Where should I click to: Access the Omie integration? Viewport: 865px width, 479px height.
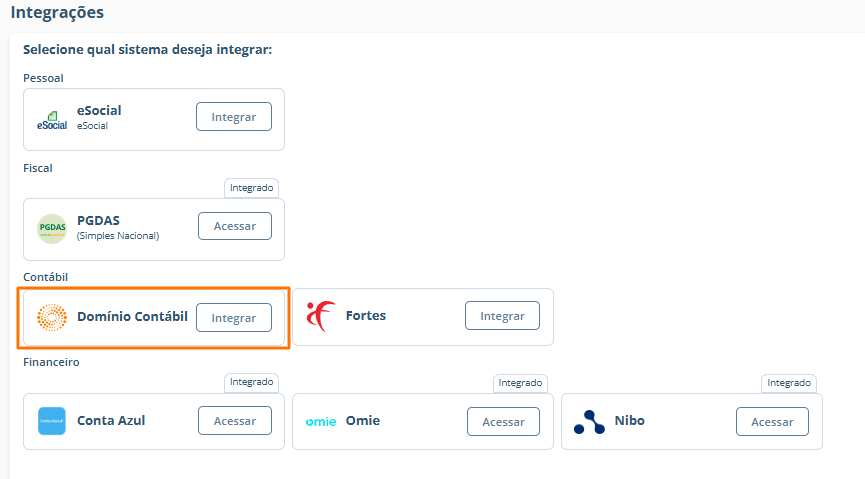(503, 422)
